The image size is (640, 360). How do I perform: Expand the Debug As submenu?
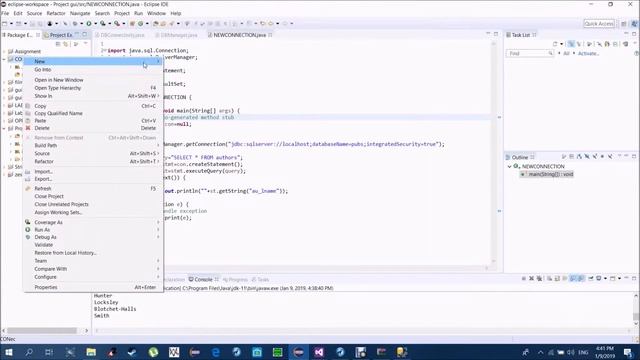point(93,237)
